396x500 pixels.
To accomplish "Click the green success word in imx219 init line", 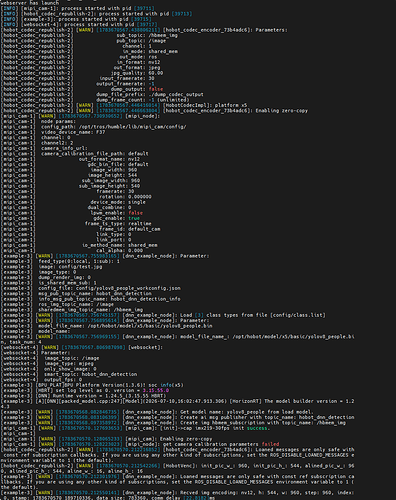I will tap(257, 428).
